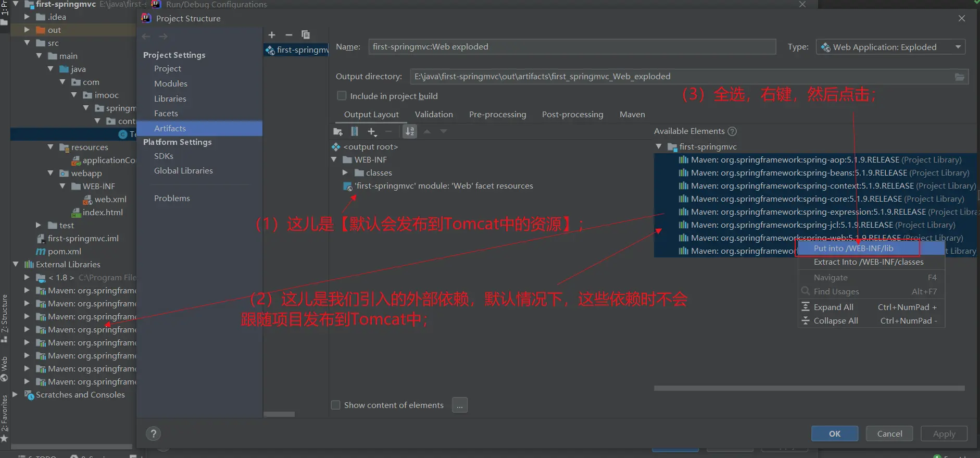Select Expand All in context menu
980x458 pixels.
click(871, 307)
